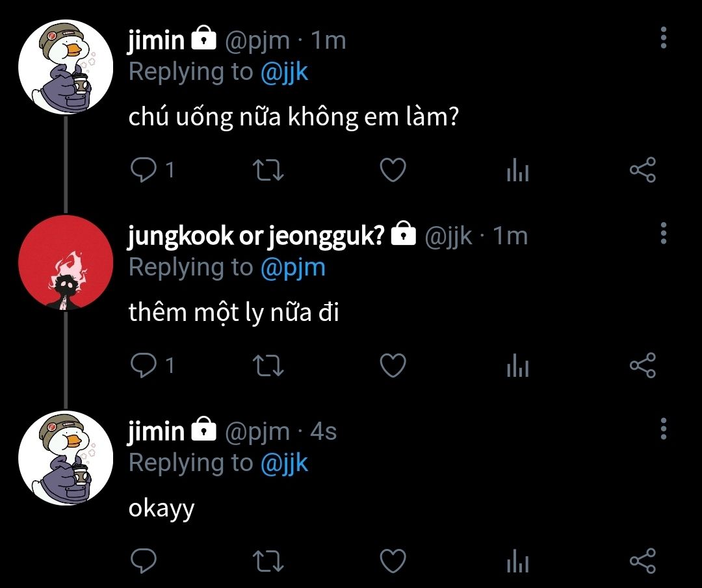View analytics for jungkook's tweet
702x588 pixels.
[x=517, y=367]
